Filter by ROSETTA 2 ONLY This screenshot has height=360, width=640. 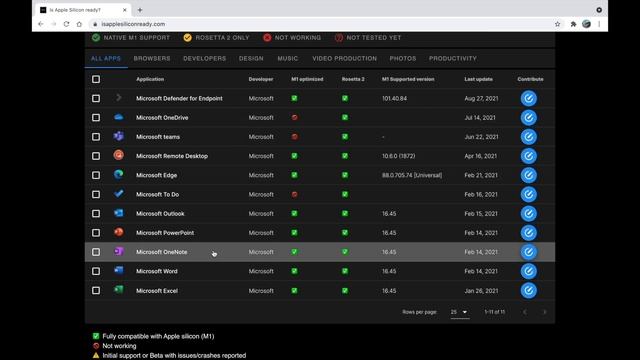click(x=216, y=38)
